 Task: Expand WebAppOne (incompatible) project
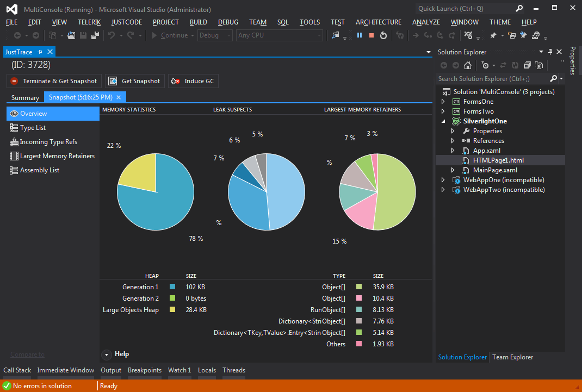443,180
